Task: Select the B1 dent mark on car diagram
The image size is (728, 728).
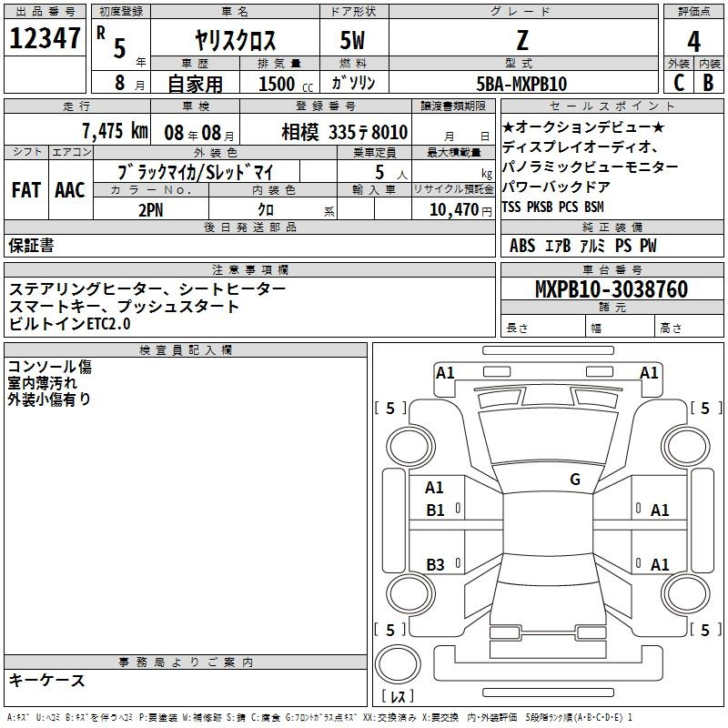Action: pos(435,511)
